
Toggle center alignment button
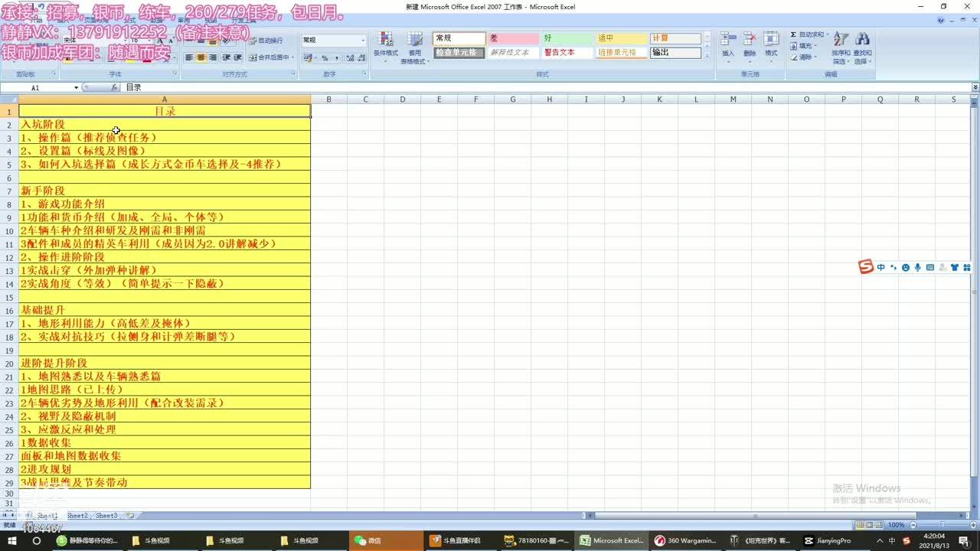(x=201, y=58)
